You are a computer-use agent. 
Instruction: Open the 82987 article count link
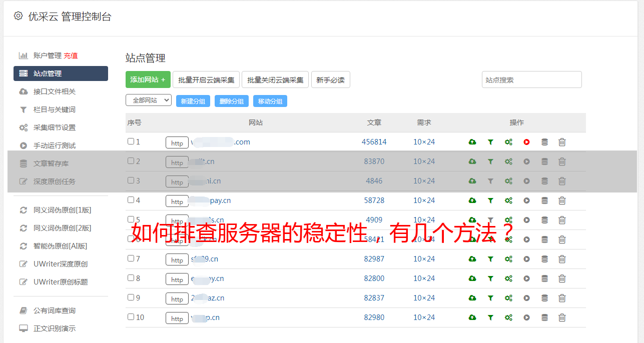point(374,259)
